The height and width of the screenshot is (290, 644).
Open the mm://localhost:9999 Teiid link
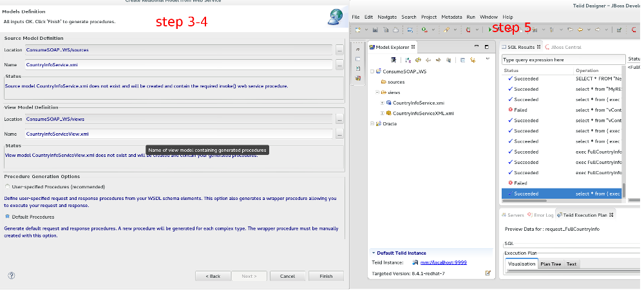click(444, 262)
